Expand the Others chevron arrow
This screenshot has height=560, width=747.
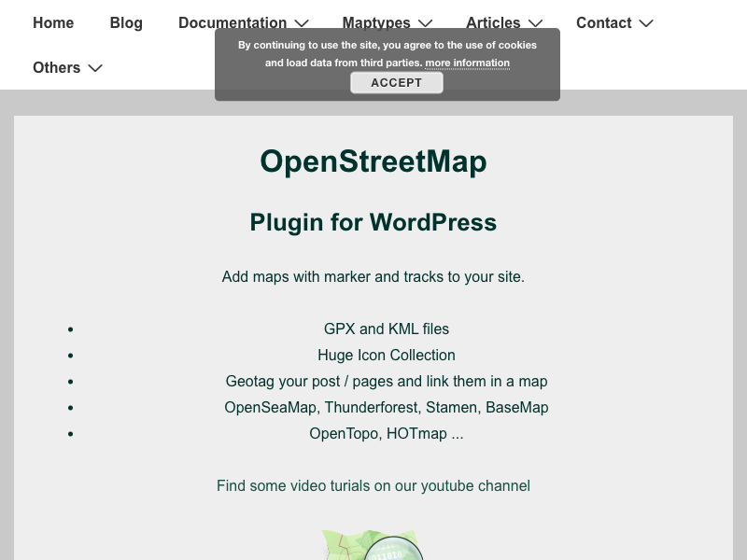coord(95,68)
